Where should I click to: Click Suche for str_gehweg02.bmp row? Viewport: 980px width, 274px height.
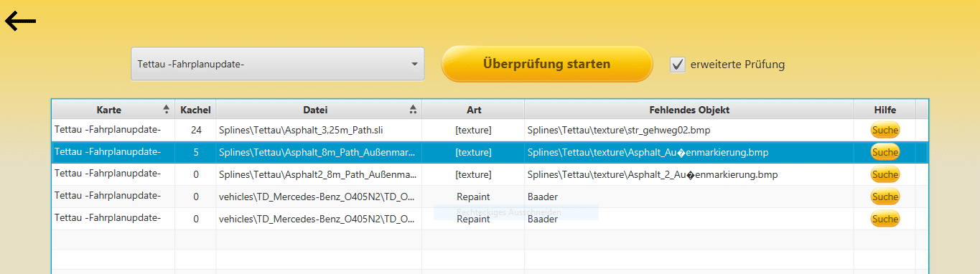point(885,131)
